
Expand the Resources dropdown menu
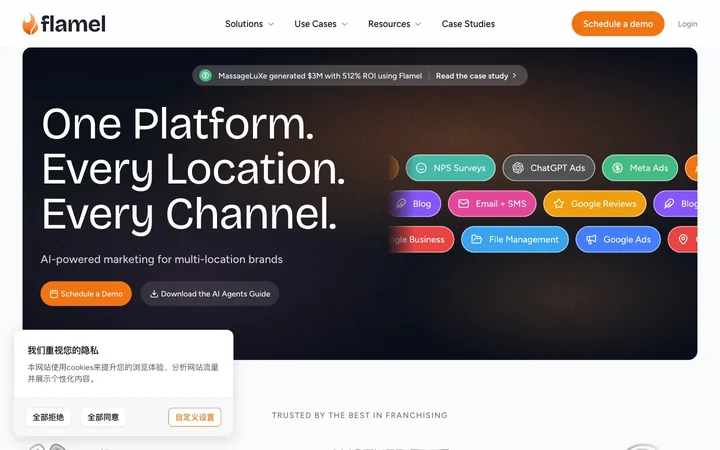(x=394, y=24)
